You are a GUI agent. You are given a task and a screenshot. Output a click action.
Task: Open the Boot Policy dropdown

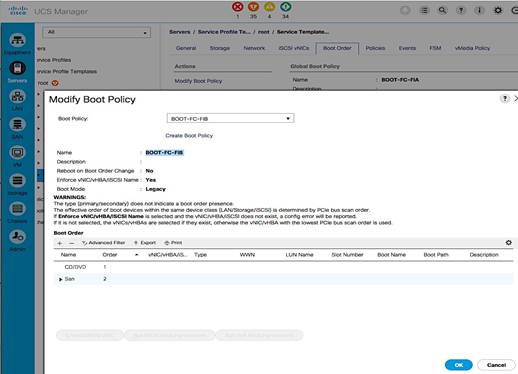click(x=230, y=119)
